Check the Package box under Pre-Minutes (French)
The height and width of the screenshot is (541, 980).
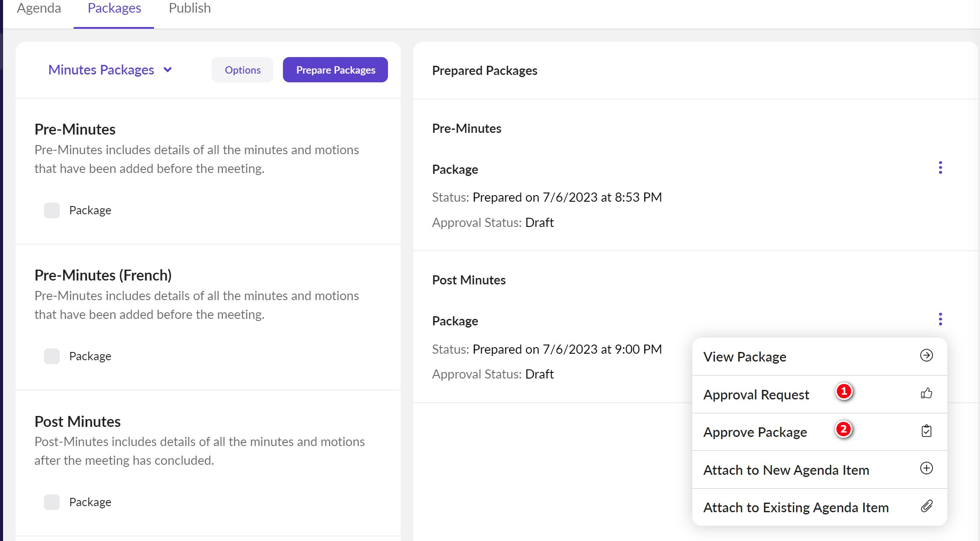[x=52, y=356]
